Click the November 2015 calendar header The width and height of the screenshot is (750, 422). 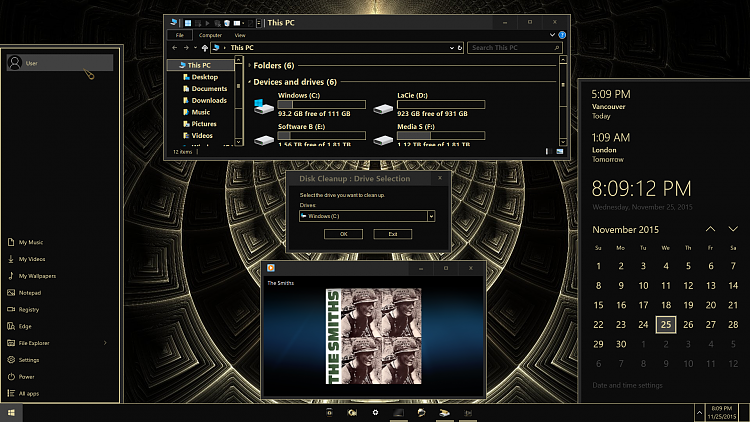pyautogui.click(x=626, y=230)
